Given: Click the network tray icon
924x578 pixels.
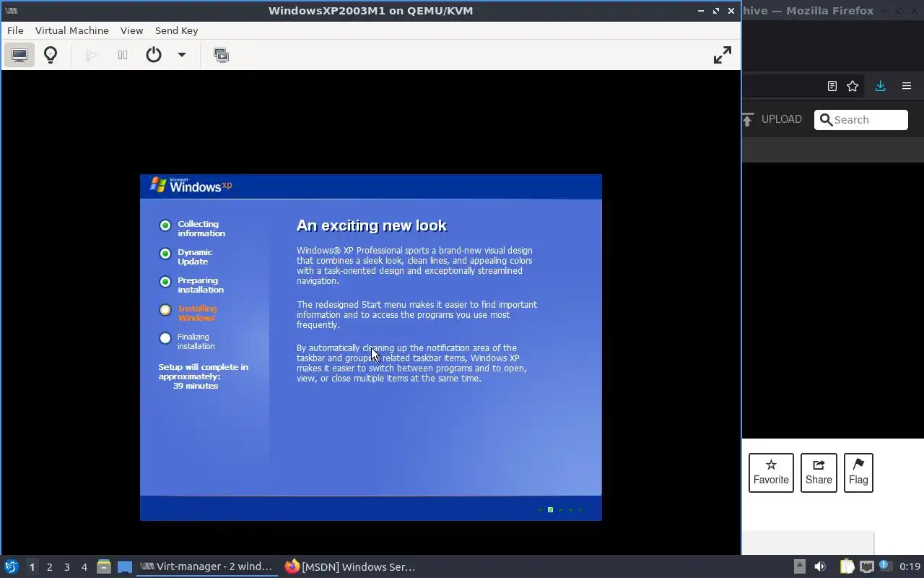Looking at the screenshot, I should point(866,567).
